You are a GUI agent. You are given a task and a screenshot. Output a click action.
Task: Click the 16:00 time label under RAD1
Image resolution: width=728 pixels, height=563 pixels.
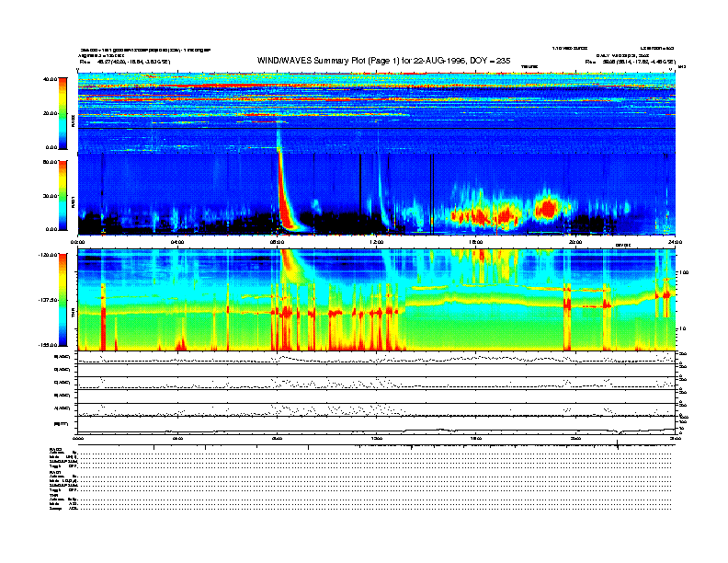point(476,242)
